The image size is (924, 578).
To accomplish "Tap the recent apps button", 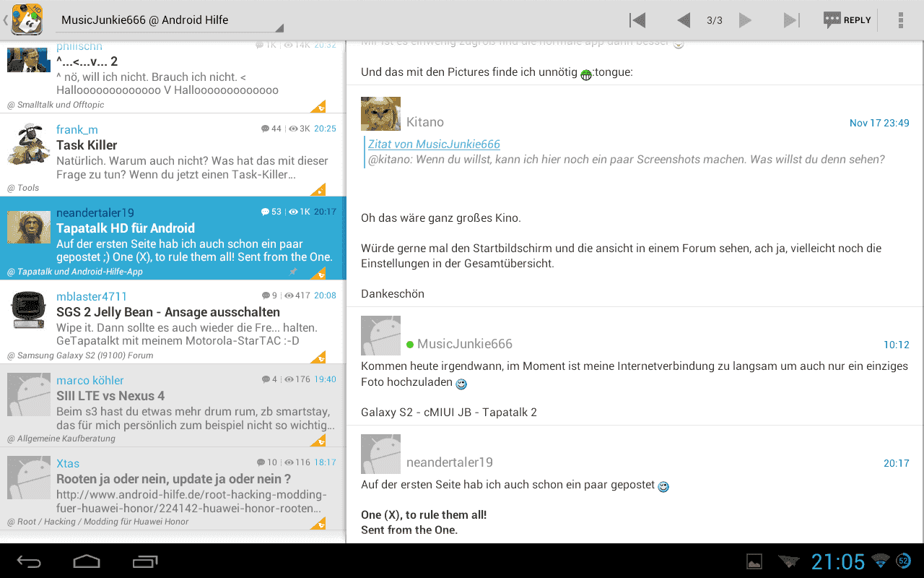I will (145, 561).
